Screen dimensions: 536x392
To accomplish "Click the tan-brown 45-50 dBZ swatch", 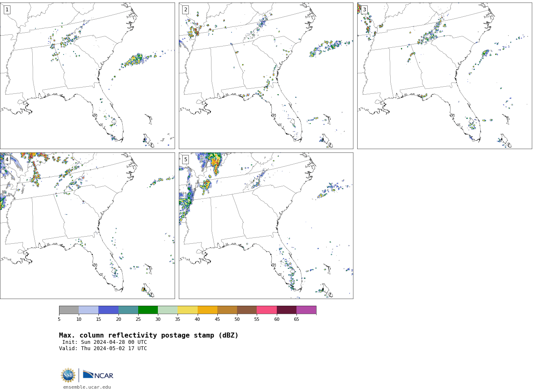I will pos(227,310).
